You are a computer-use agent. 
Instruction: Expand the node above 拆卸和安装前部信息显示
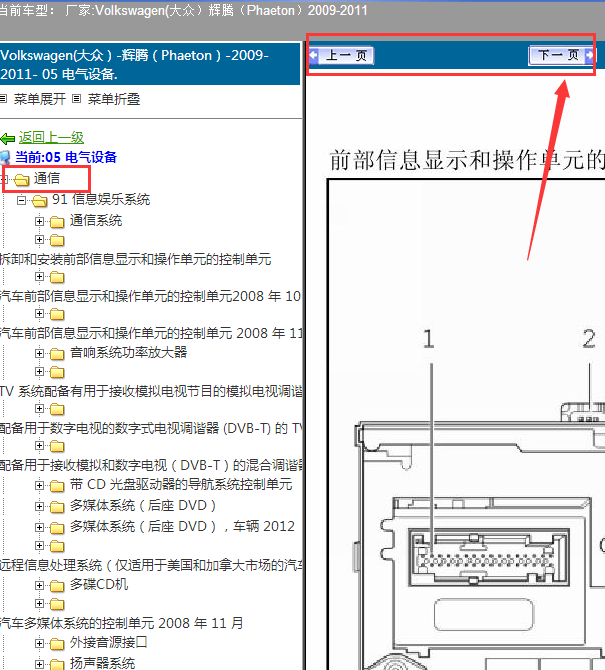click(x=39, y=239)
